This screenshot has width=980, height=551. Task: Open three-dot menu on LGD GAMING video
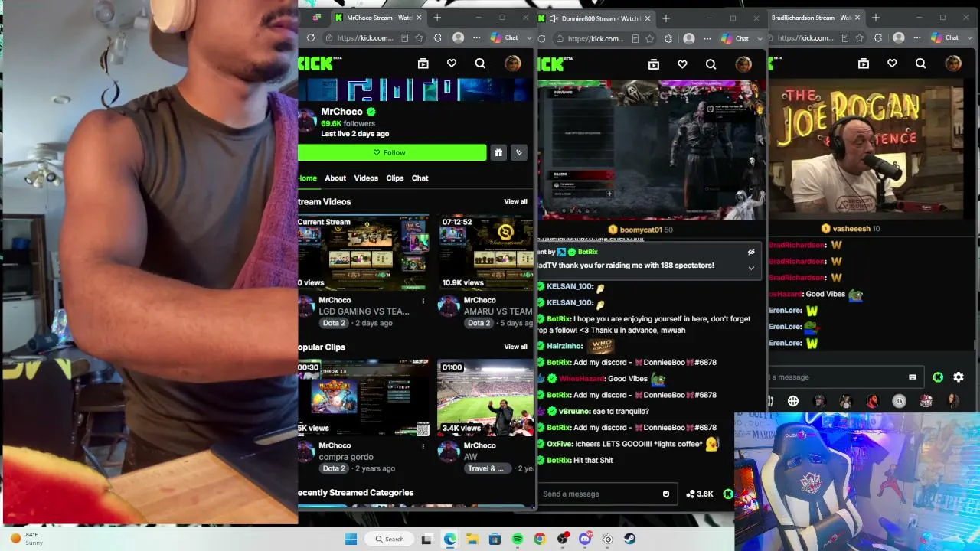[423, 301]
